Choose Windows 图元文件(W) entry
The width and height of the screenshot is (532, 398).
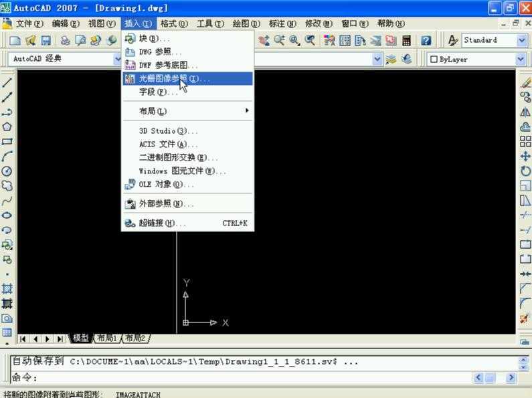pos(187,171)
